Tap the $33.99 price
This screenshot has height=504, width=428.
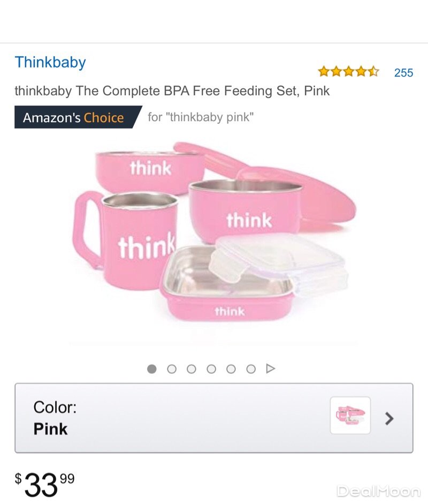(44, 485)
